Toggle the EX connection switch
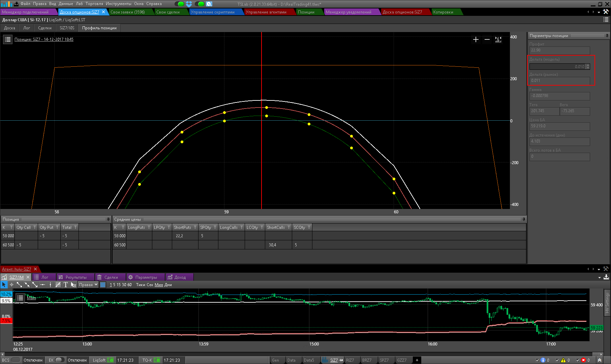The width and height of the screenshot is (611, 364). coord(60,360)
